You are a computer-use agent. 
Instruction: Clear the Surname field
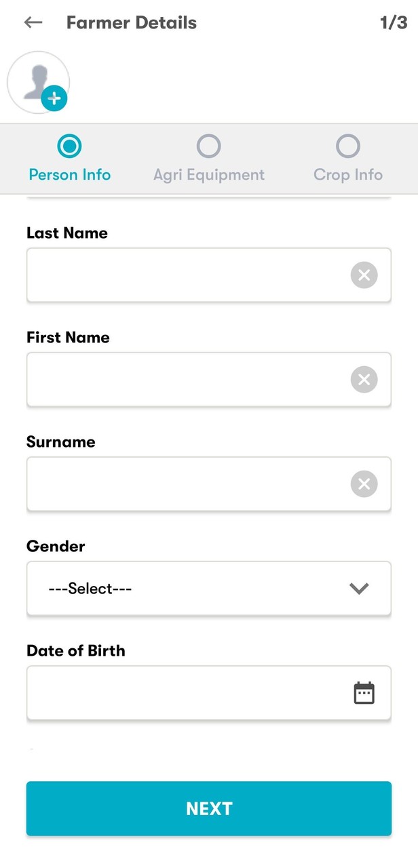click(x=364, y=484)
